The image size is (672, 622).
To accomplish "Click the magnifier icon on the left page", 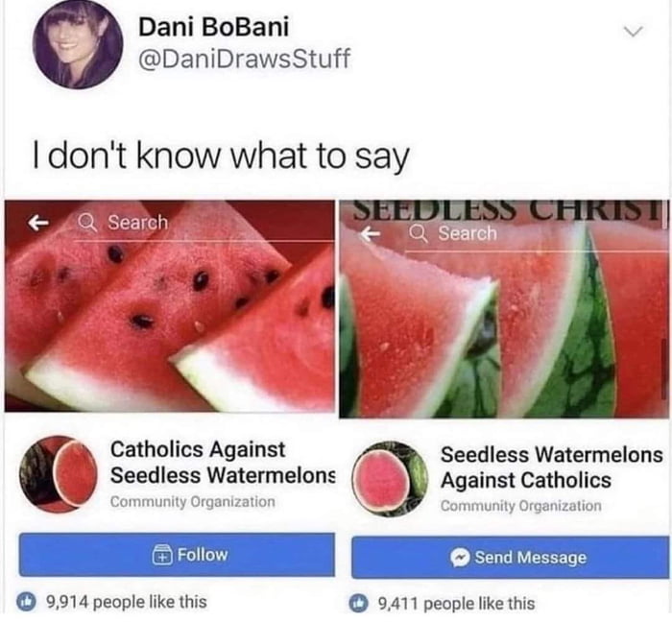I will click(x=85, y=223).
